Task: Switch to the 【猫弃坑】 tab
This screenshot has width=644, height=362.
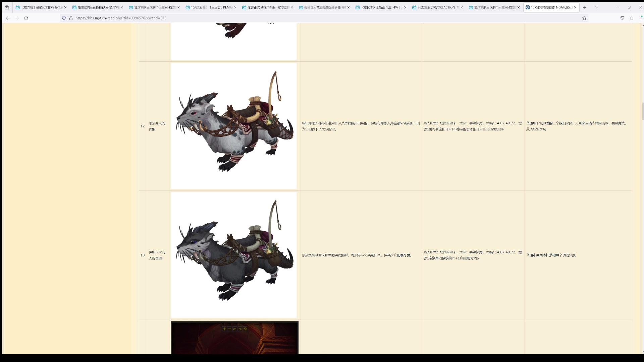Action: click(x=41, y=7)
